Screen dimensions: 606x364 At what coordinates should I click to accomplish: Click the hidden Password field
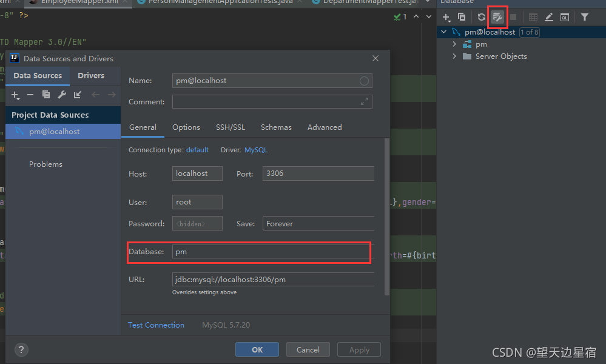coord(197,223)
